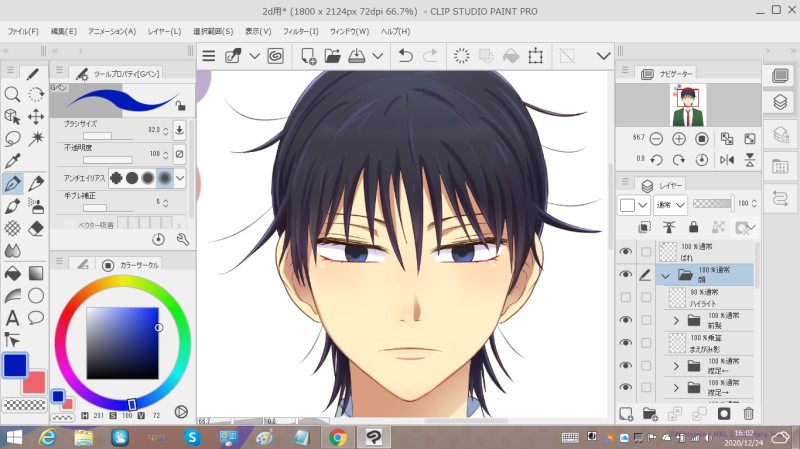Open the blend mode 通常 dropdown
Image resolution: width=800 pixels, height=449 pixels.
670,205
